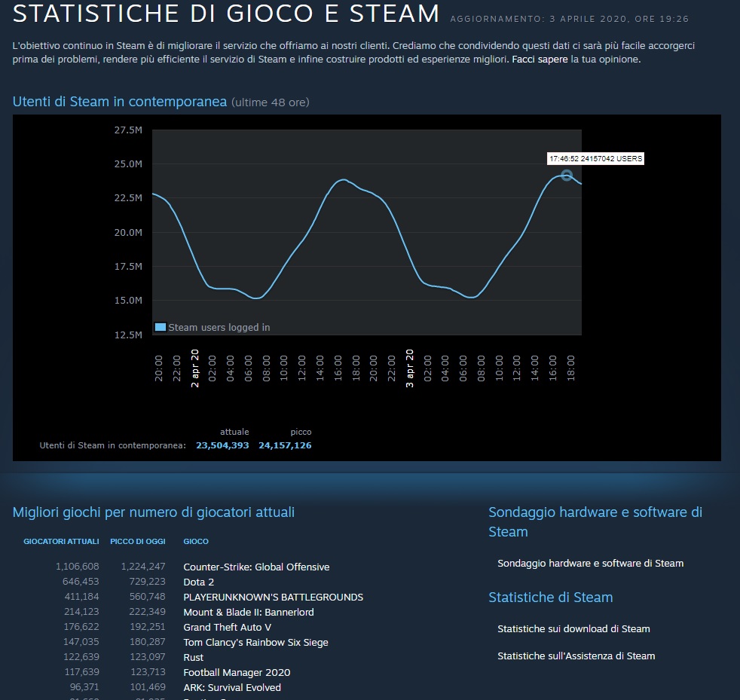Image resolution: width=740 pixels, height=700 pixels.
Task: Open ARK: Survival Evolved link
Action: [x=232, y=688]
